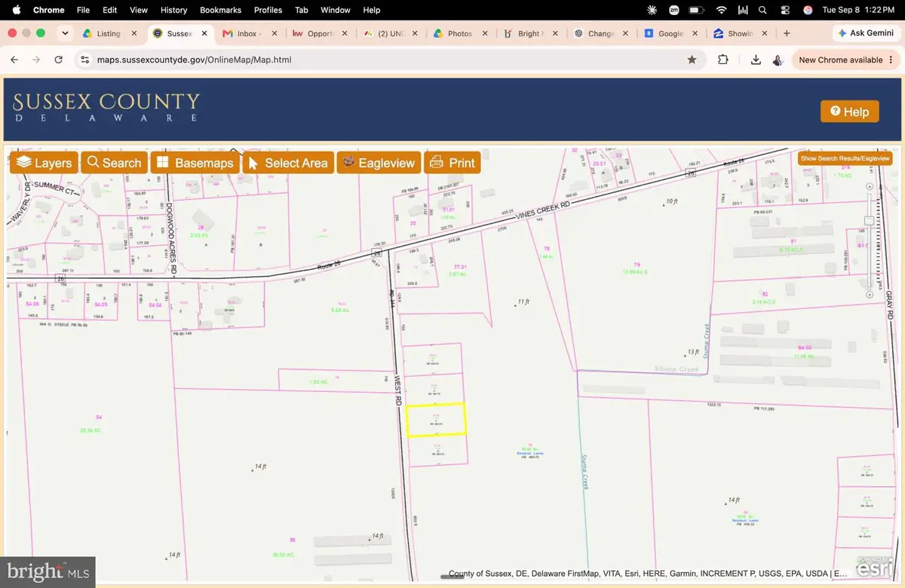The image size is (905, 588).
Task: Click the map attribution text
Action: click(x=648, y=573)
